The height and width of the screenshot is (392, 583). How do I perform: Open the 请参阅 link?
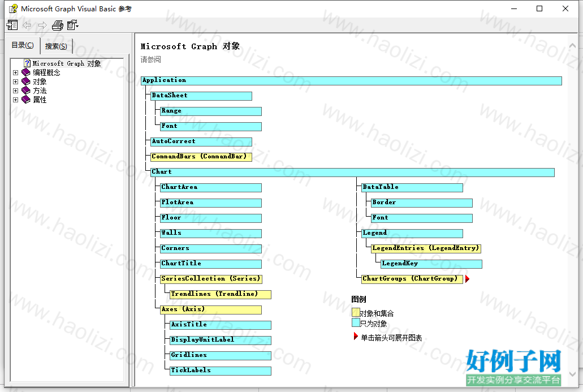pyautogui.click(x=150, y=59)
